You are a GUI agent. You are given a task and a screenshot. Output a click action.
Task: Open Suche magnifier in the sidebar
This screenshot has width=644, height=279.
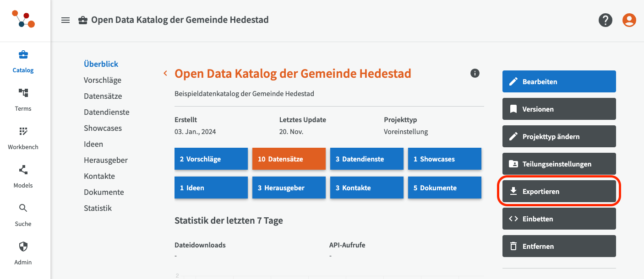click(x=23, y=209)
